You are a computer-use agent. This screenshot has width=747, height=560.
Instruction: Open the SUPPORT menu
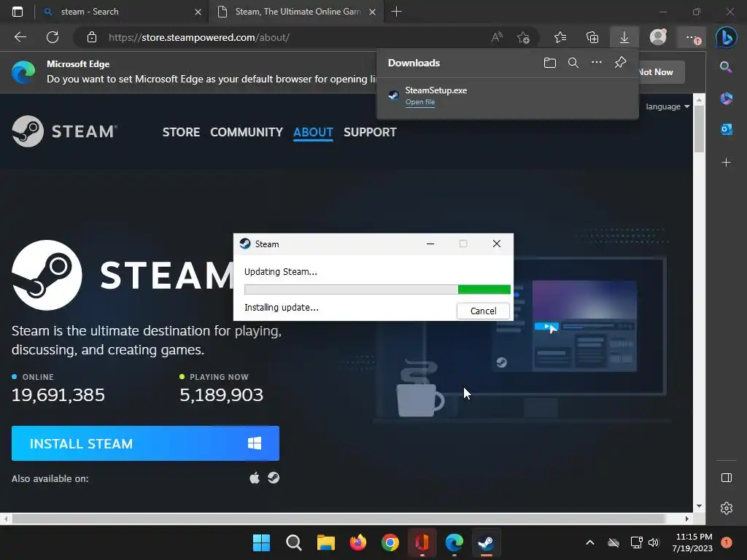[370, 132]
